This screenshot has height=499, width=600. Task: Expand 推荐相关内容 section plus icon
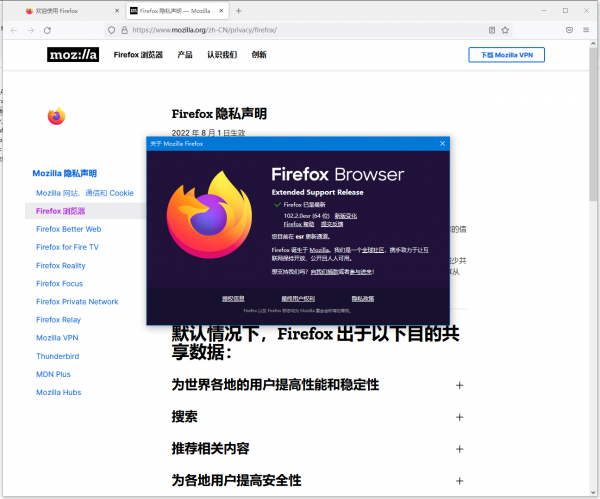tap(460, 449)
